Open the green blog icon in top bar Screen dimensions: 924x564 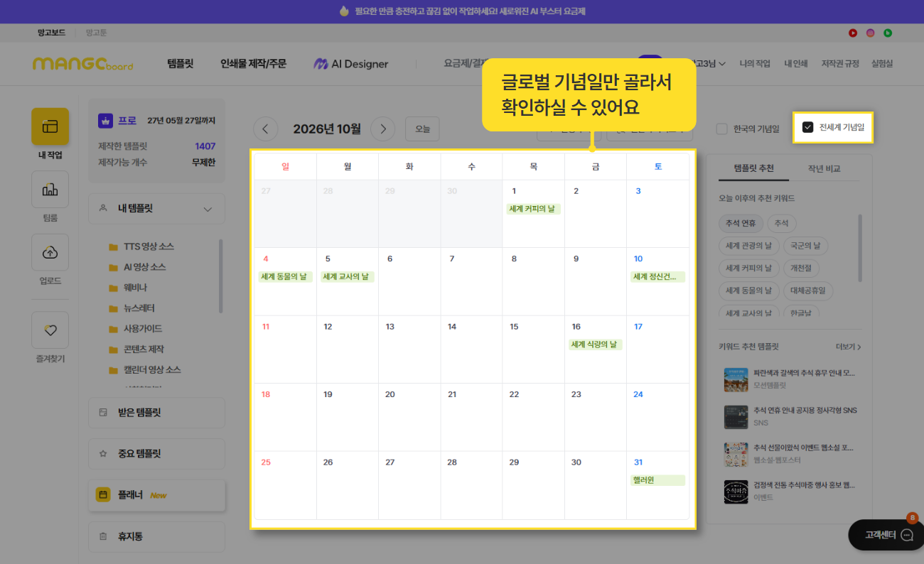point(888,33)
